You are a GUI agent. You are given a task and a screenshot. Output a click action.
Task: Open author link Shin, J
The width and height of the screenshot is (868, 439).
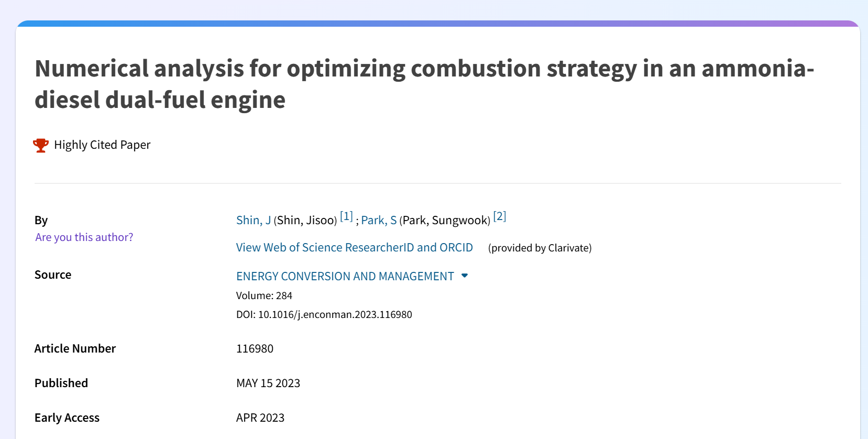254,220
